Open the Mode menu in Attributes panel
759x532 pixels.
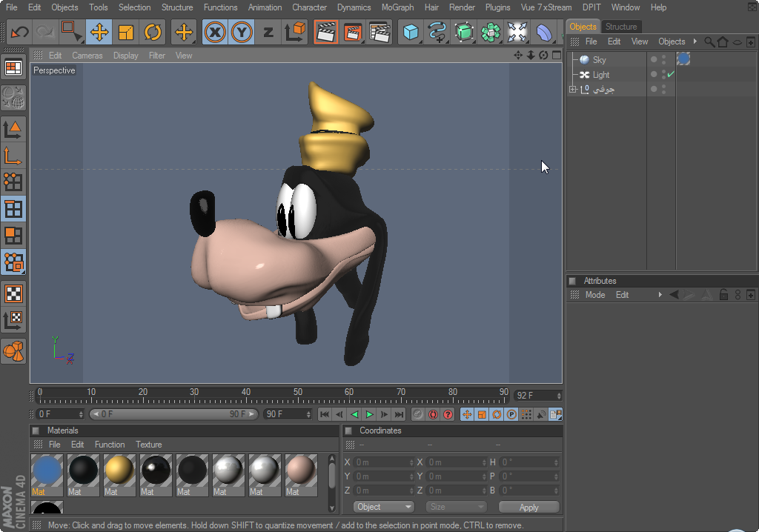595,295
